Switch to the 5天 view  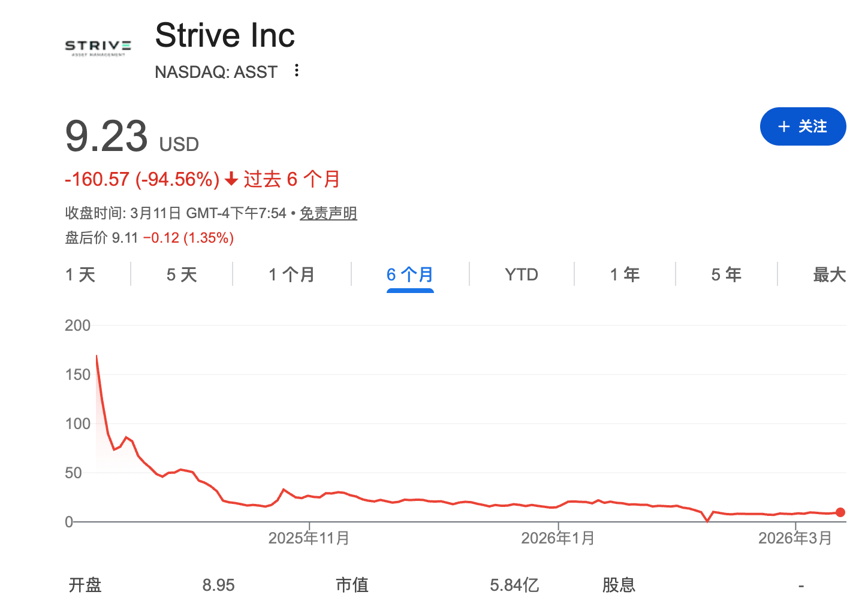point(181,274)
